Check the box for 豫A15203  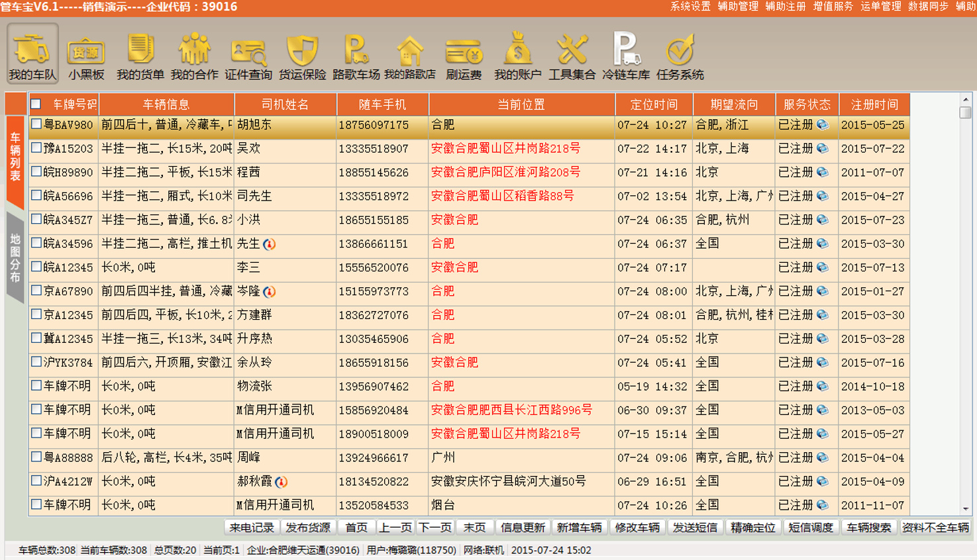(x=36, y=148)
